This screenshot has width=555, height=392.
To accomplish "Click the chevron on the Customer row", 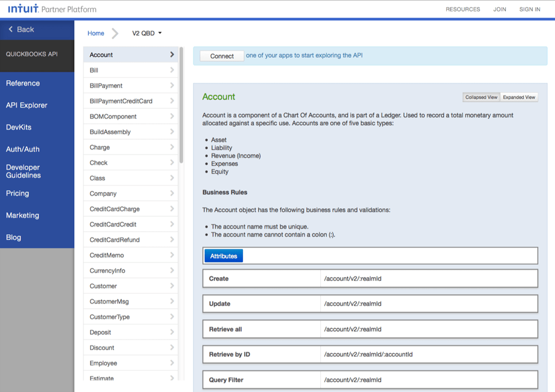I will [172, 286].
